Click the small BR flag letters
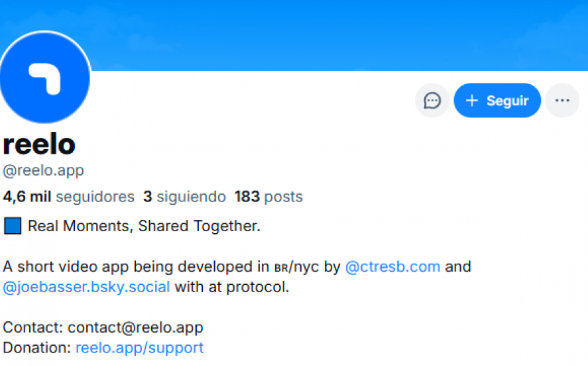 (280, 268)
